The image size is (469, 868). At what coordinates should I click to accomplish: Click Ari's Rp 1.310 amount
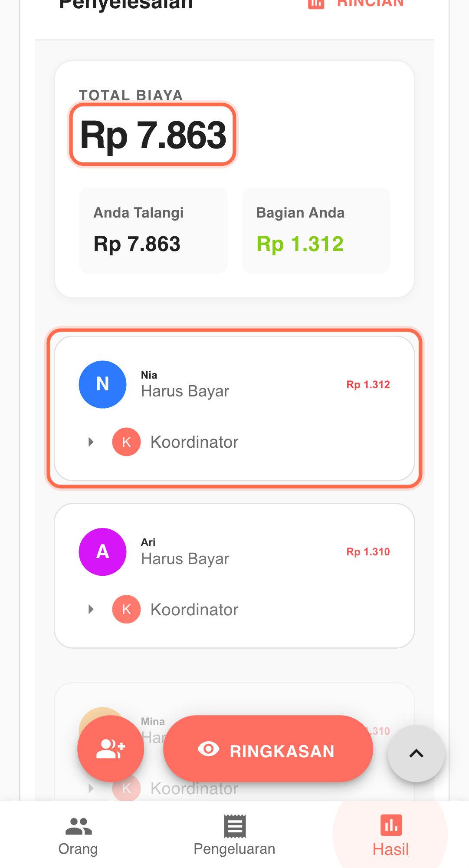pos(368,551)
